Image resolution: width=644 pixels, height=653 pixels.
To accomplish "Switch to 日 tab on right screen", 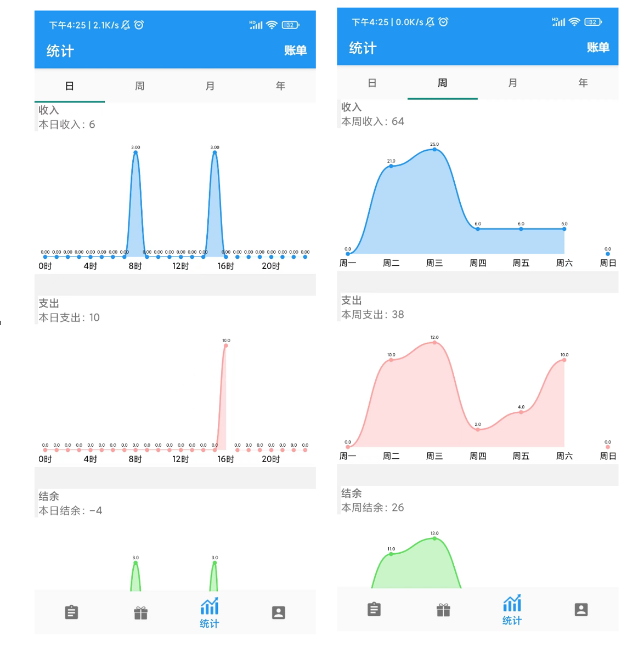I will tap(372, 83).
